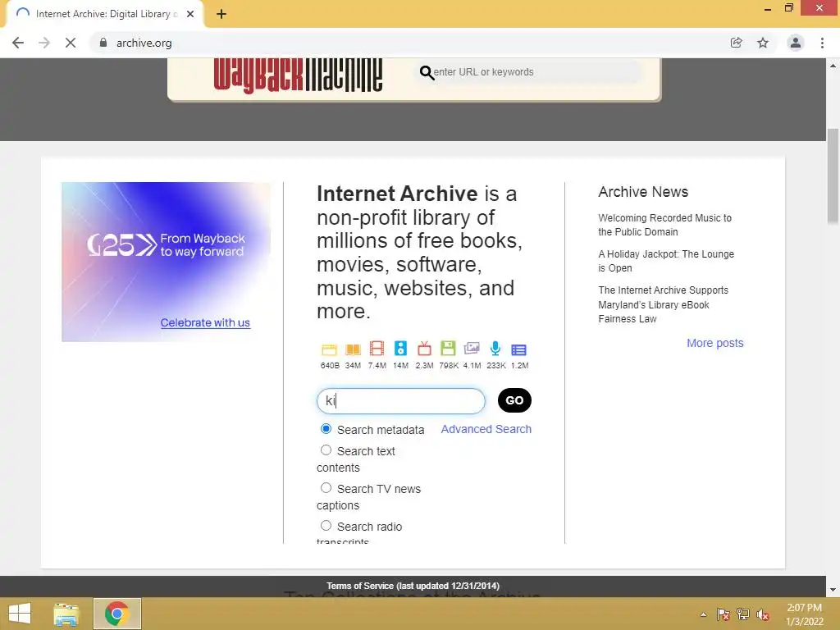The height and width of the screenshot is (630, 840).
Task: Open Advanced Search link
Action: [x=486, y=429]
